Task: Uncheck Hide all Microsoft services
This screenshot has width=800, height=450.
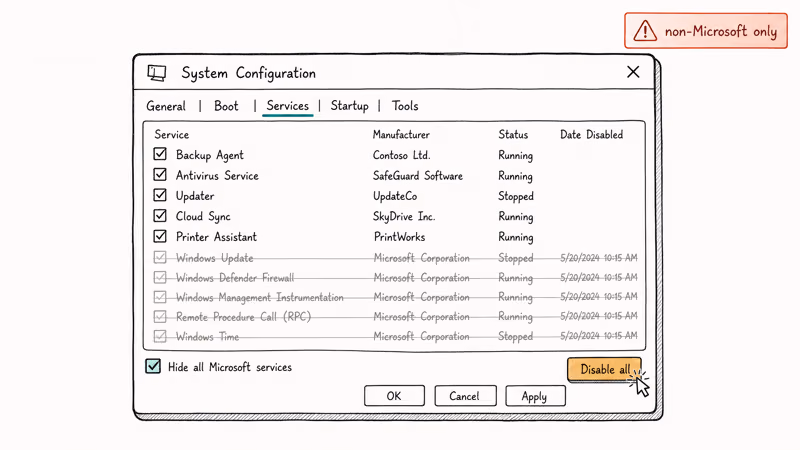Action: (153, 366)
